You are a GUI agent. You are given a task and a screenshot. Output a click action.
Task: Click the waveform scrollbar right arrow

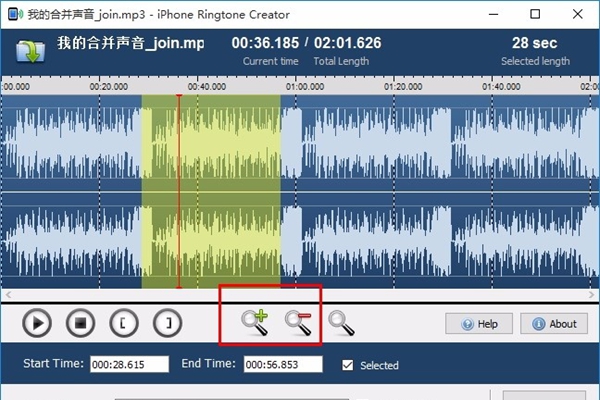tap(591, 294)
